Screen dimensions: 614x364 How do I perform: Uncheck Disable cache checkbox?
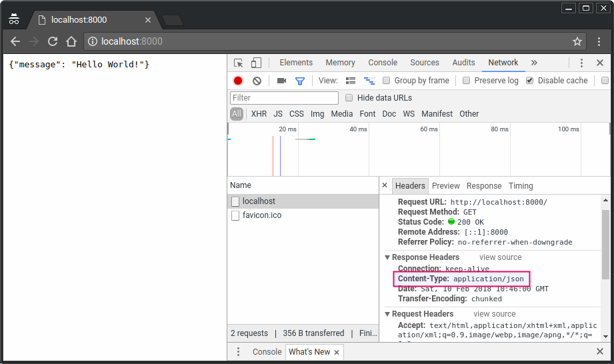tap(529, 80)
